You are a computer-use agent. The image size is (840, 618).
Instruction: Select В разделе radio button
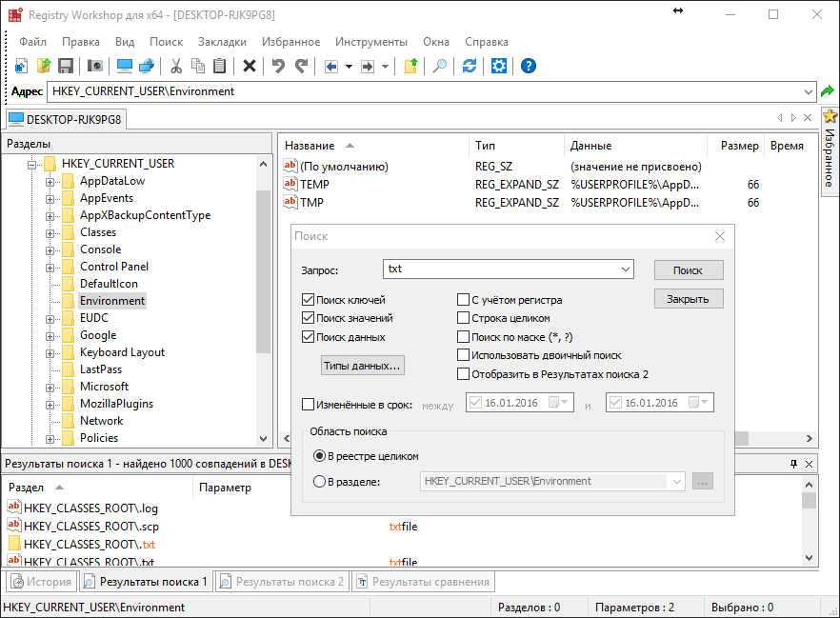(x=319, y=482)
